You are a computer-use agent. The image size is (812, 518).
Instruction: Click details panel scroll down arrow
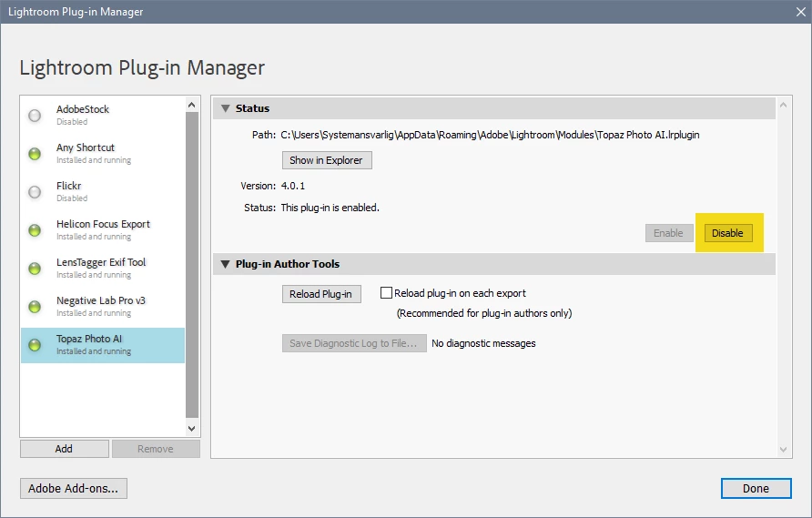[783, 450]
